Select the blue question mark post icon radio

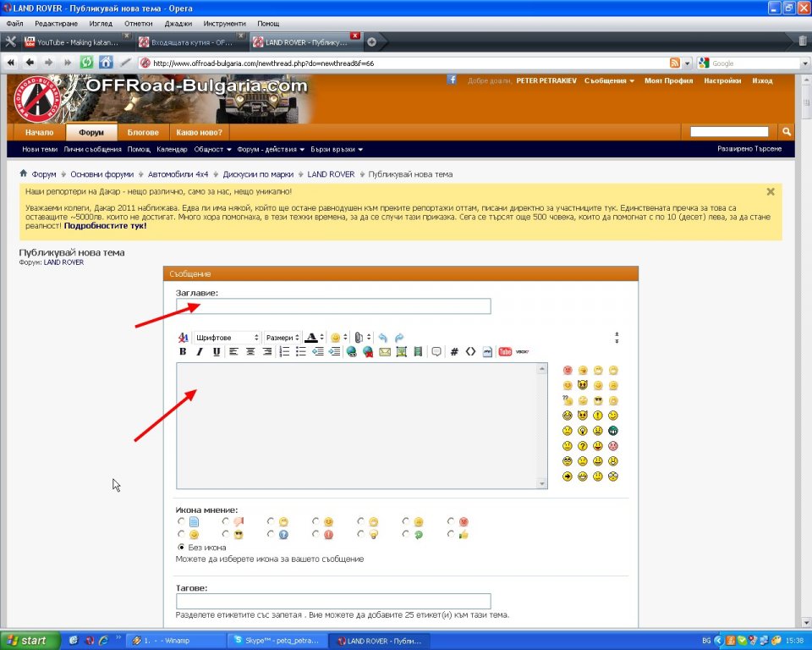[x=271, y=534]
